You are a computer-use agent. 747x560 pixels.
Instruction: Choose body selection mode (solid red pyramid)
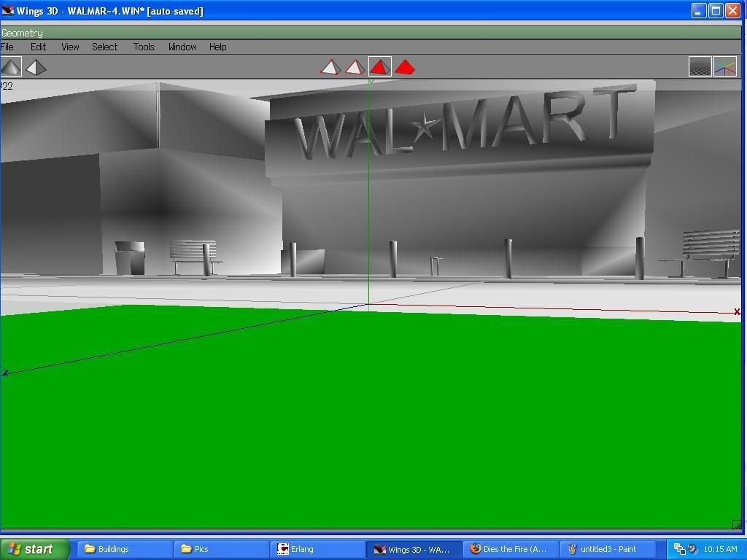tap(405, 67)
